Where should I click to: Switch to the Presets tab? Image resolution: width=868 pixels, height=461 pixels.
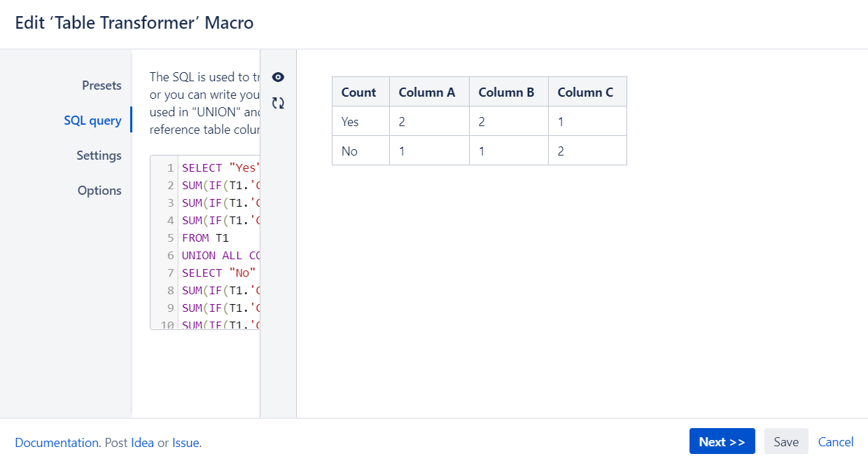coord(101,85)
